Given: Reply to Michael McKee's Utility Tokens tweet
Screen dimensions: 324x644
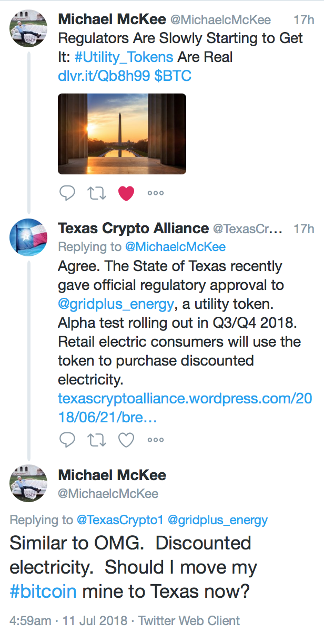Looking at the screenshot, I should click(67, 193).
